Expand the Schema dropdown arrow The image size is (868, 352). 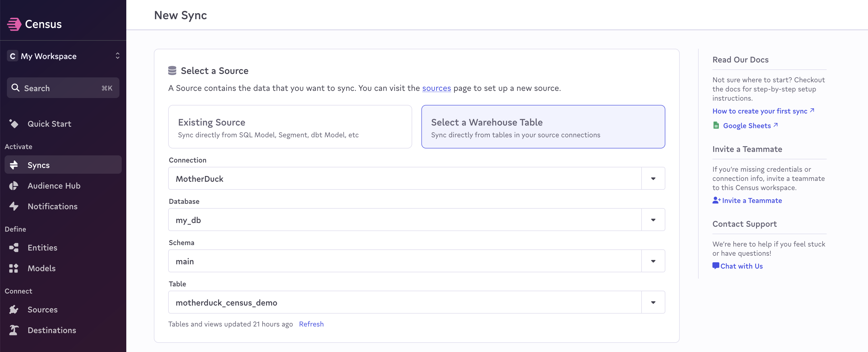[x=653, y=261]
